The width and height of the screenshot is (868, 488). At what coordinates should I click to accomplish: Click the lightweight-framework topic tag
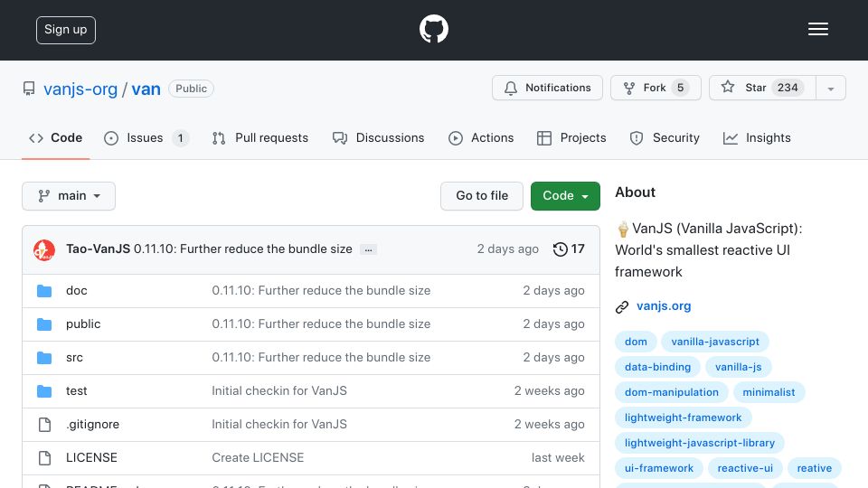tap(684, 418)
